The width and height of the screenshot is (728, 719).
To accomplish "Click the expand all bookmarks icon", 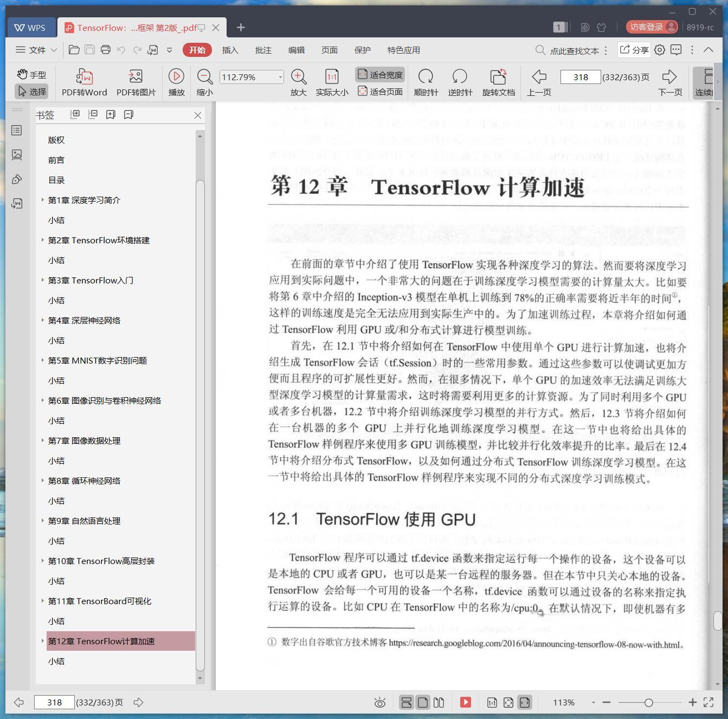I will 75,114.
